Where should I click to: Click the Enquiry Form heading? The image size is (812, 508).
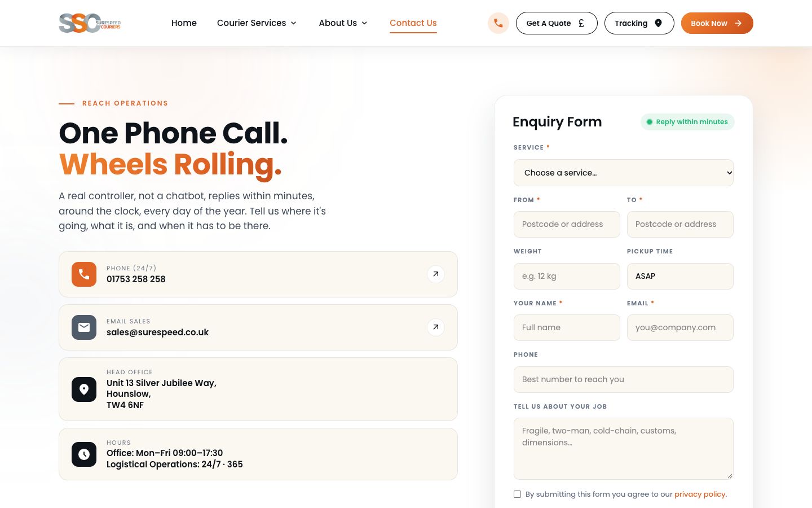[557, 122]
